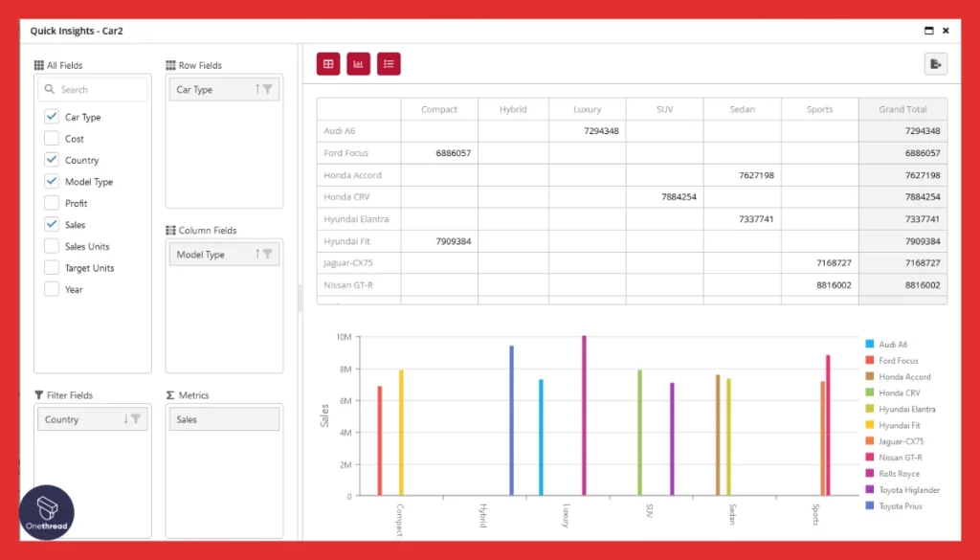Viewport: 980px width, 560px height.
Task: Open filter icon on Car Type row field
Action: click(268, 89)
